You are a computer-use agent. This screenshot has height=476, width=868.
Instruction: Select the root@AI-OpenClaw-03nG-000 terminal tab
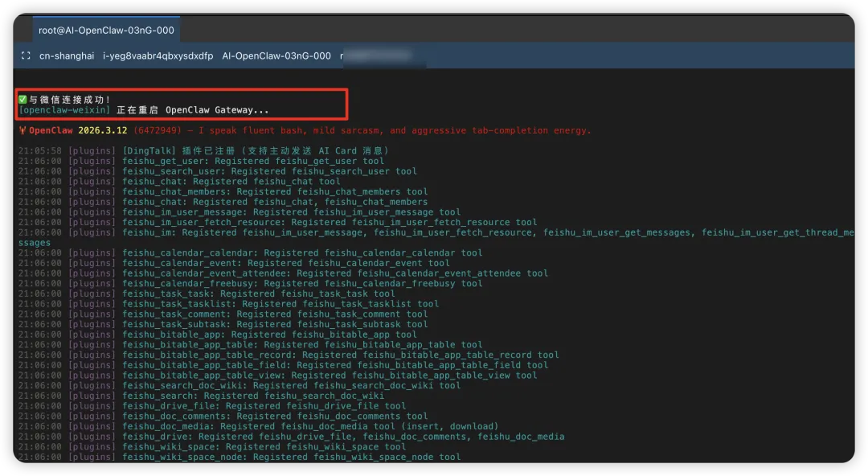106,30
